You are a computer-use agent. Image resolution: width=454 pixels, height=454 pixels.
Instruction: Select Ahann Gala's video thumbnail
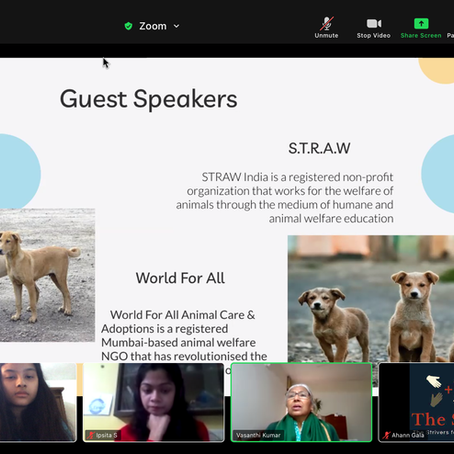click(x=416, y=402)
